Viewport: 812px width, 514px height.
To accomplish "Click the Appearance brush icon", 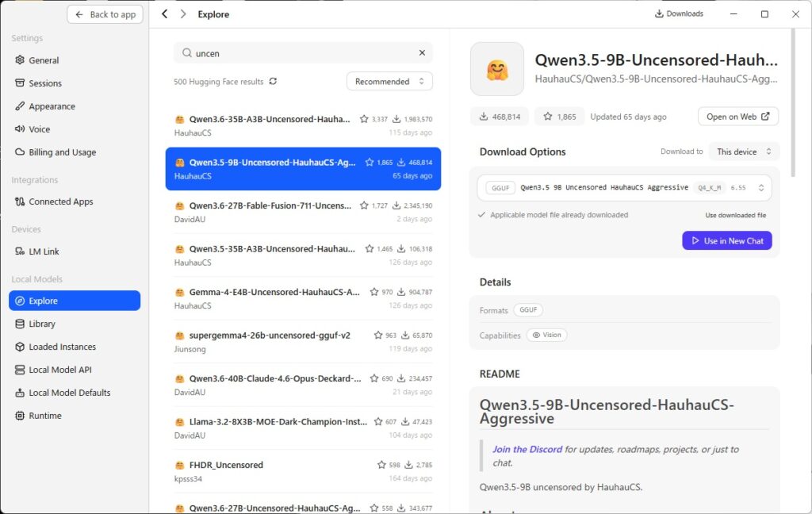I will click(x=20, y=106).
